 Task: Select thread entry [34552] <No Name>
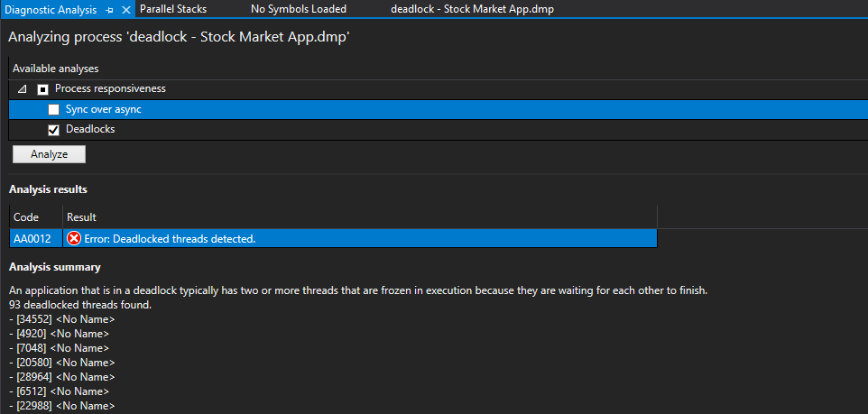62,319
